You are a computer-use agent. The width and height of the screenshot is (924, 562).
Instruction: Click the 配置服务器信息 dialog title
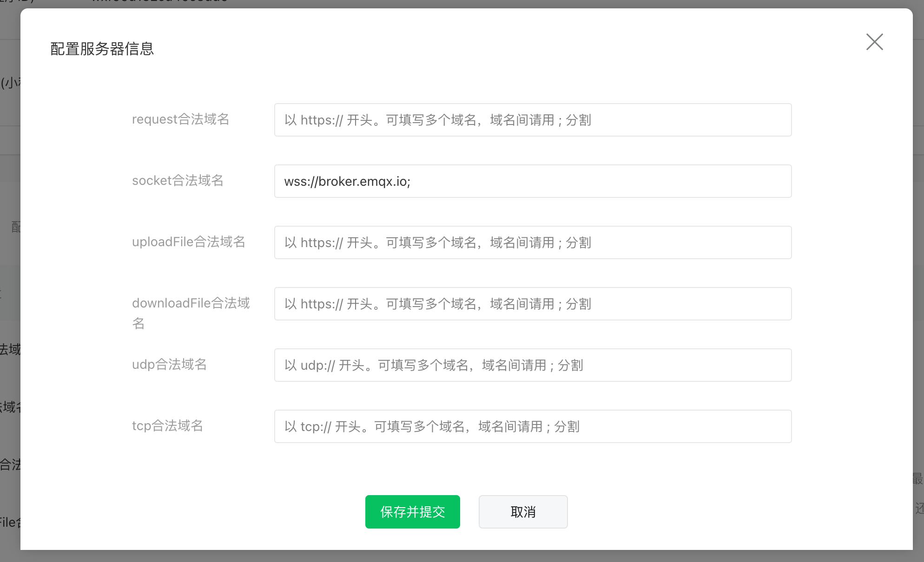(102, 49)
